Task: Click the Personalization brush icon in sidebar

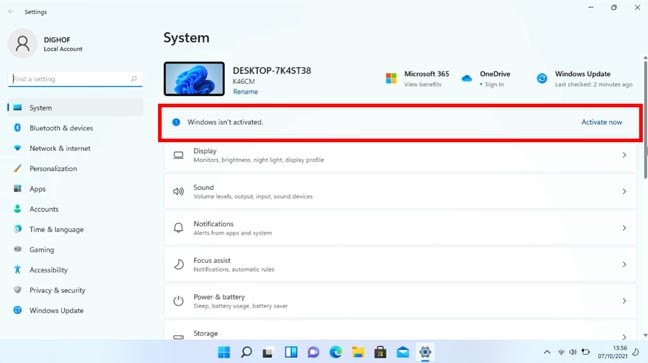Action: click(17, 168)
